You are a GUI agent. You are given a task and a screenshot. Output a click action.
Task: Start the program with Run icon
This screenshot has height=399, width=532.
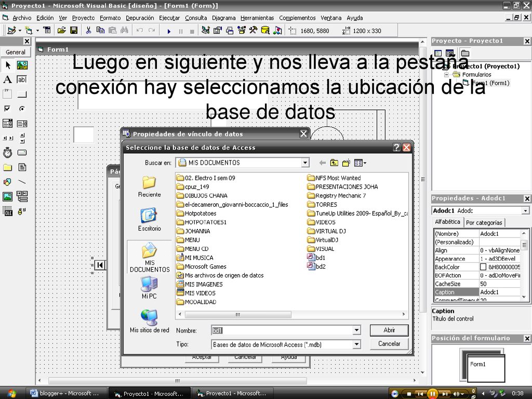tap(169, 31)
